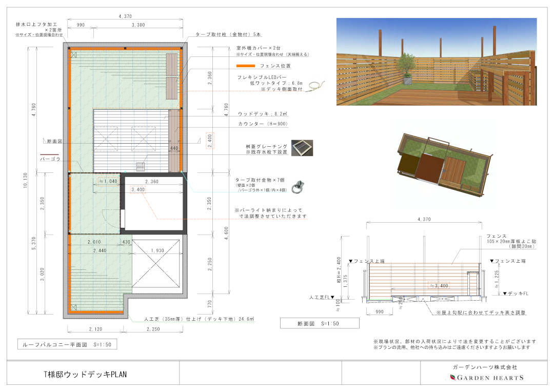Select the plan's top '4,370' overall width dimension

click(x=125, y=16)
